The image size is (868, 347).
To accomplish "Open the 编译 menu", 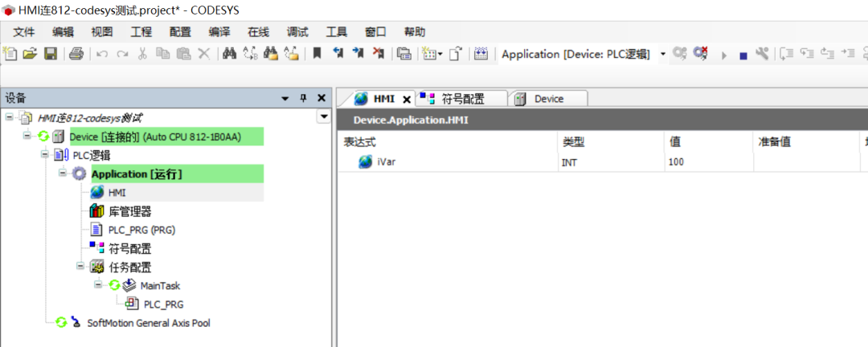I will point(219,32).
